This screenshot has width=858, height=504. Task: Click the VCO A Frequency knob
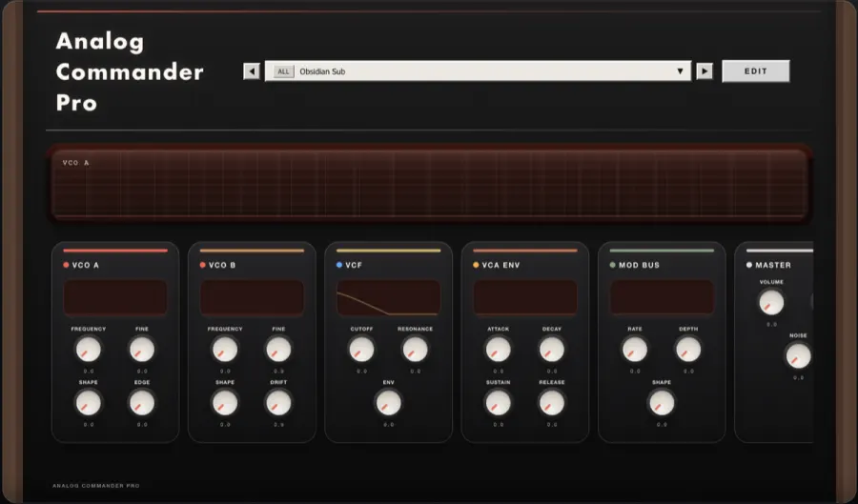point(88,350)
